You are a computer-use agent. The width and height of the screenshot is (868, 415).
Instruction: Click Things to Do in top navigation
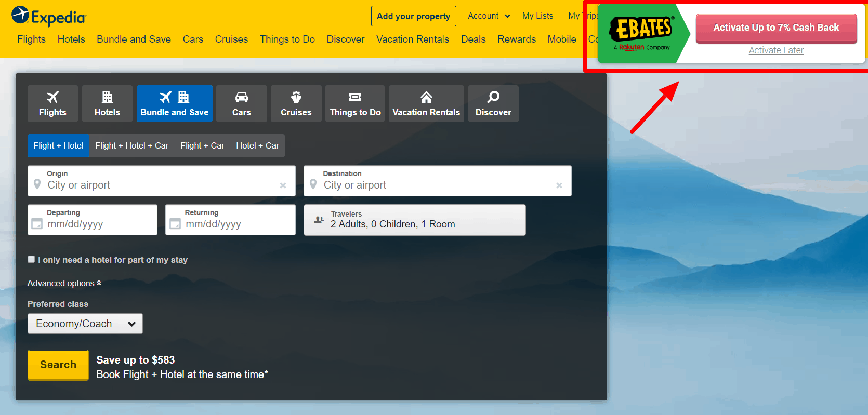coord(287,39)
